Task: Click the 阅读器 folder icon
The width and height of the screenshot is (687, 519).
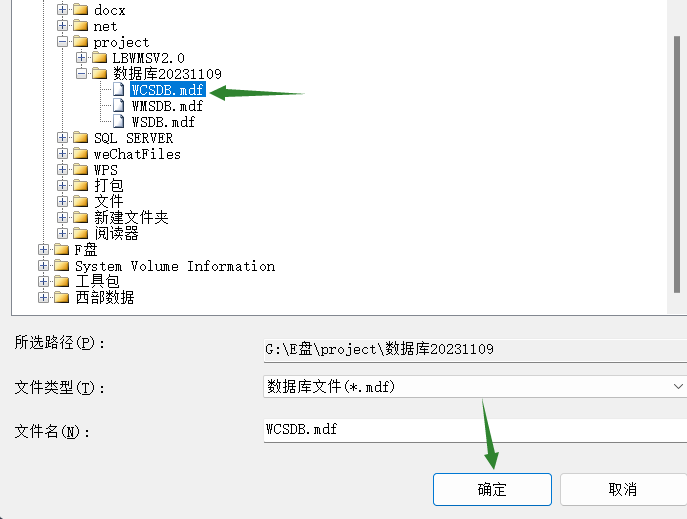Action: click(x=81, y=233)
